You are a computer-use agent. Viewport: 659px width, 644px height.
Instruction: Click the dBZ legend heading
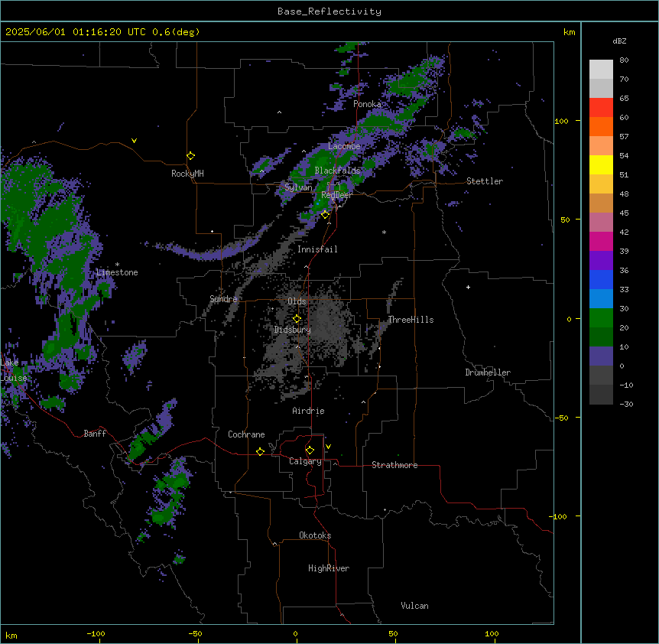[619, 41]
